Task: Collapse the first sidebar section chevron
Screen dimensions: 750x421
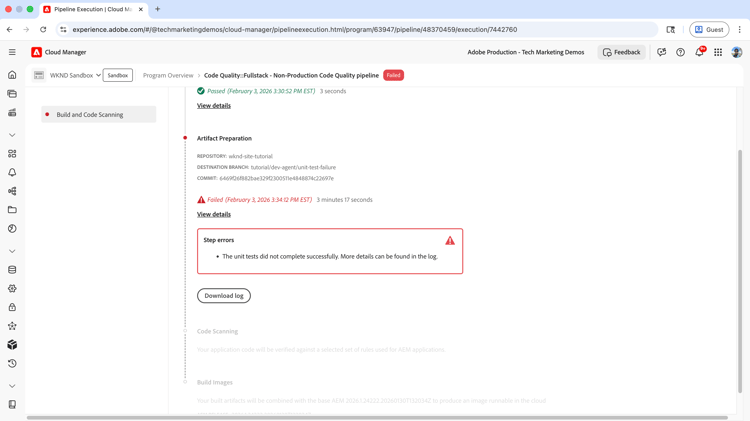Action: click(12, 135)
